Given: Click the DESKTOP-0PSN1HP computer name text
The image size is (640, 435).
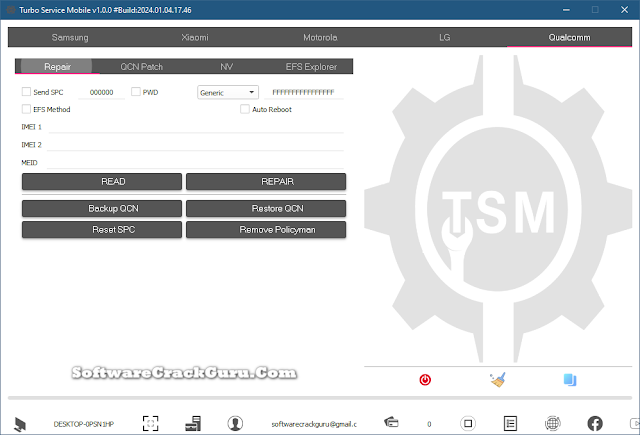Looking at the screenshot, I should pyautogui.click(x=84, y=424).
